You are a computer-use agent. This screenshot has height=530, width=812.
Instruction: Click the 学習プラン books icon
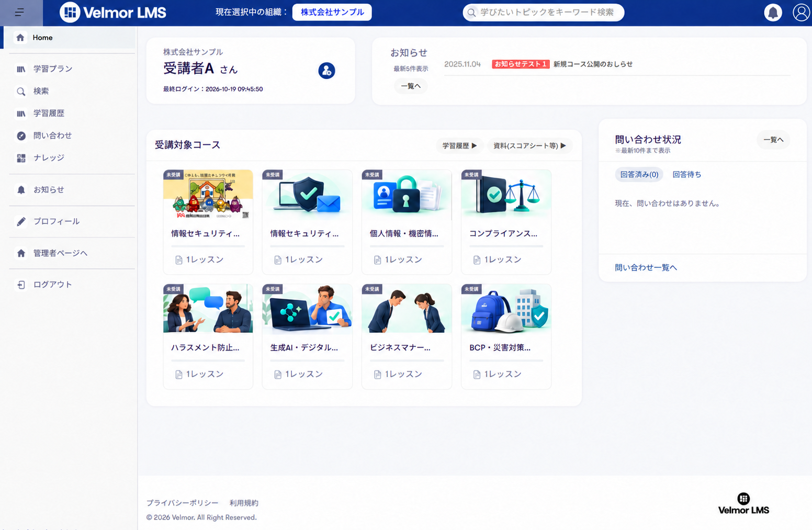21,69
